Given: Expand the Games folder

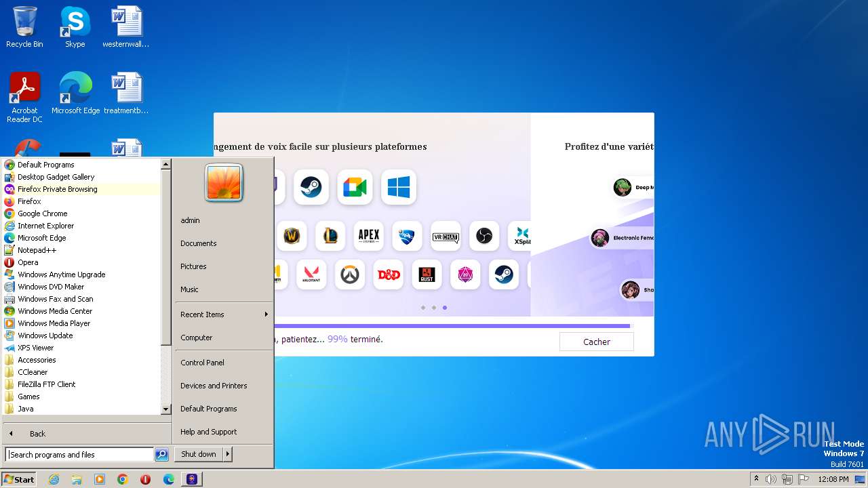Looking at the screenshot, I should tap(81, 396).
